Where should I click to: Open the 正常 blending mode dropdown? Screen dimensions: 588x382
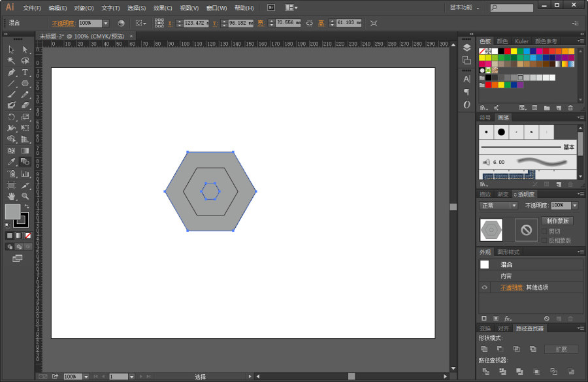coord(498,206)
